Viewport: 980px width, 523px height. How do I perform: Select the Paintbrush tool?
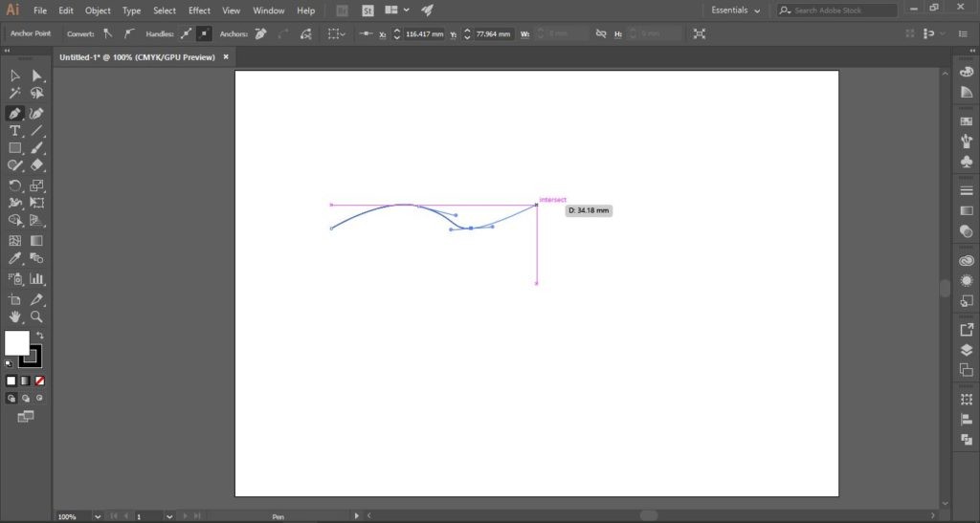pos(36,148)
